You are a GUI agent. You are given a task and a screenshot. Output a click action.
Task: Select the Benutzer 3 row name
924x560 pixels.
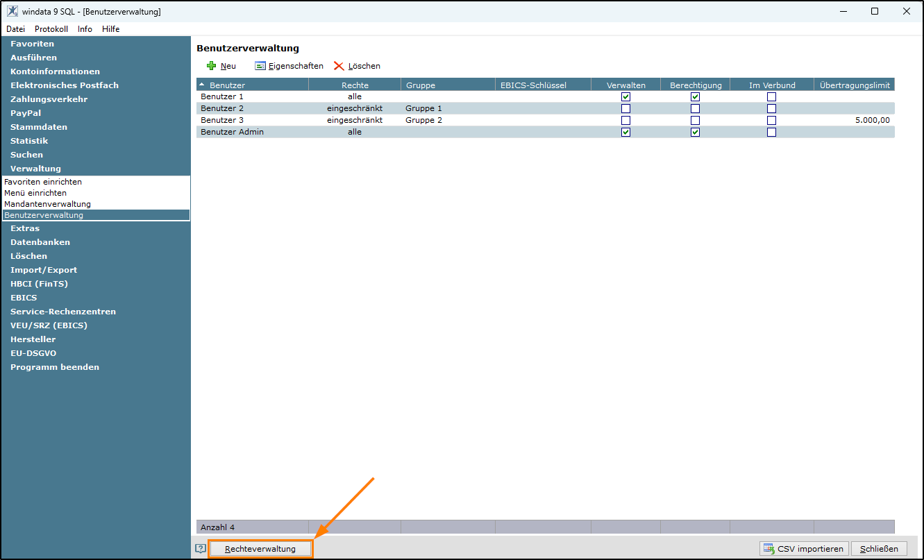tap(222, 120)
